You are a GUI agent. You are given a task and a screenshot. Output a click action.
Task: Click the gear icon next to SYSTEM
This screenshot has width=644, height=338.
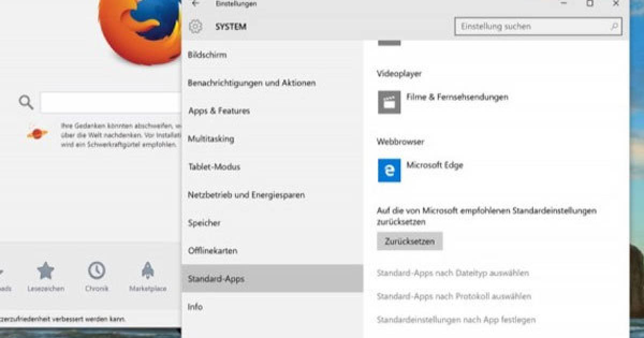(195, 26)
